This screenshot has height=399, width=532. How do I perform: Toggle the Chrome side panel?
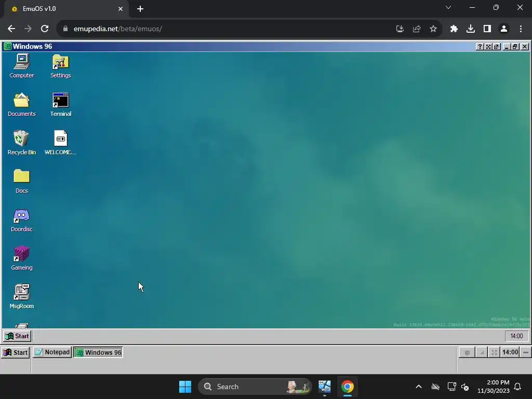(487, 29)
